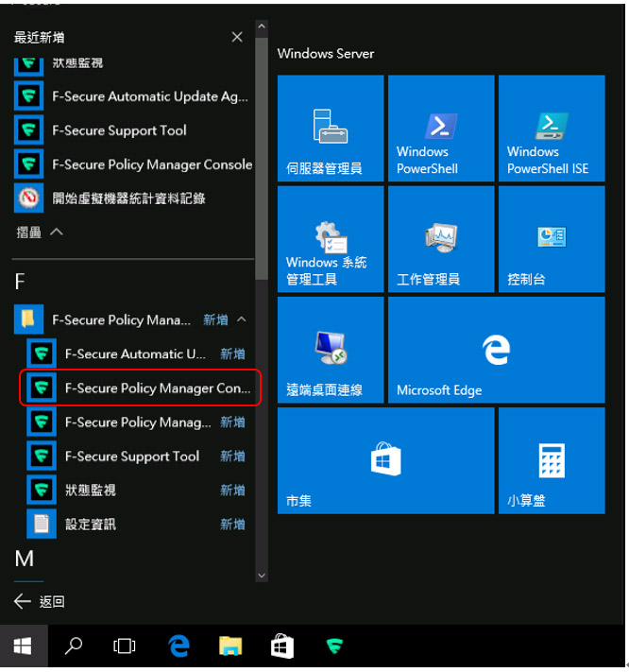Viewport: 629px width, 672px height.
Task: Click the 最近新增 heading
Action: click(40, 38)
